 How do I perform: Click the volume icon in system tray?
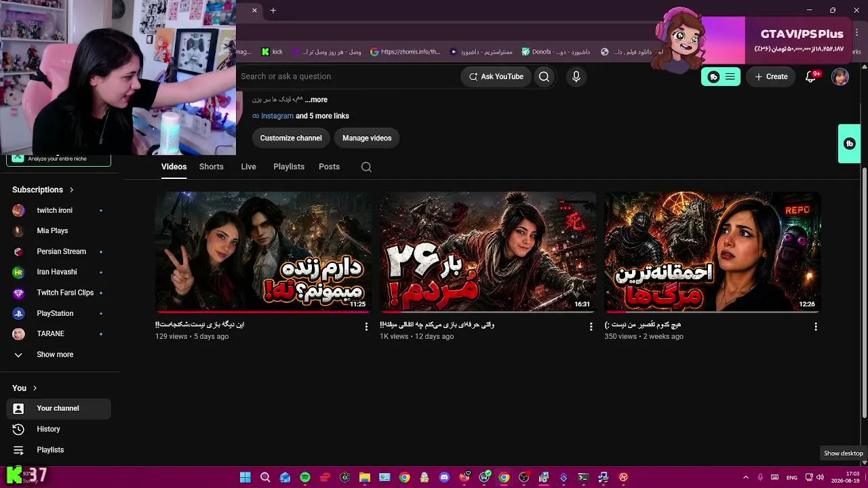pyautogui.click(x=821, y=477)
